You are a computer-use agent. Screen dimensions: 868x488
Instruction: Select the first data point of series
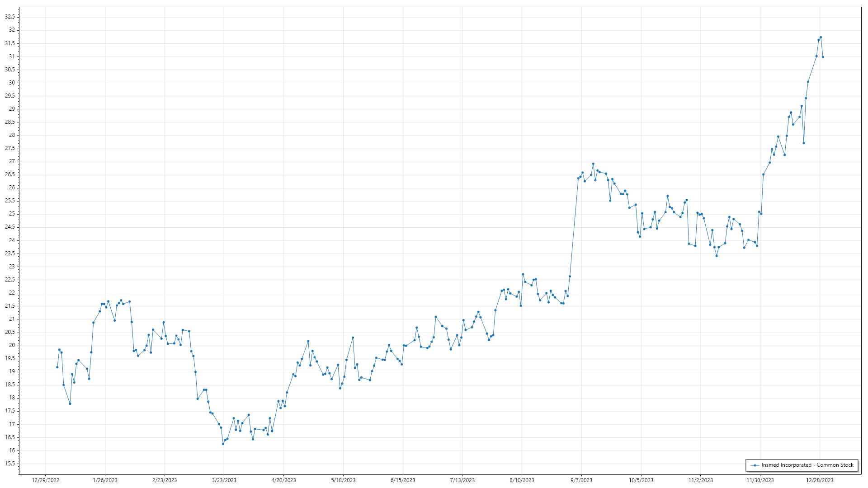click(x=57, y=367)
